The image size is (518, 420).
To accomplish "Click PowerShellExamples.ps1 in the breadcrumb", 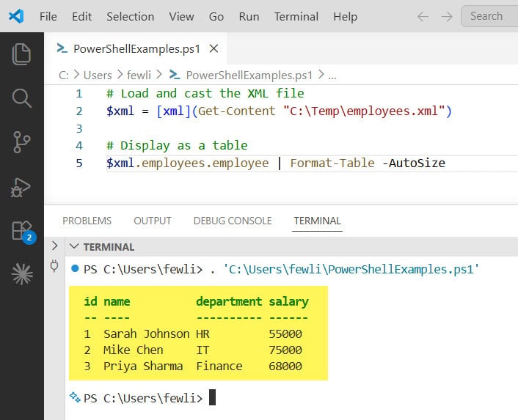I will point(249,75).
